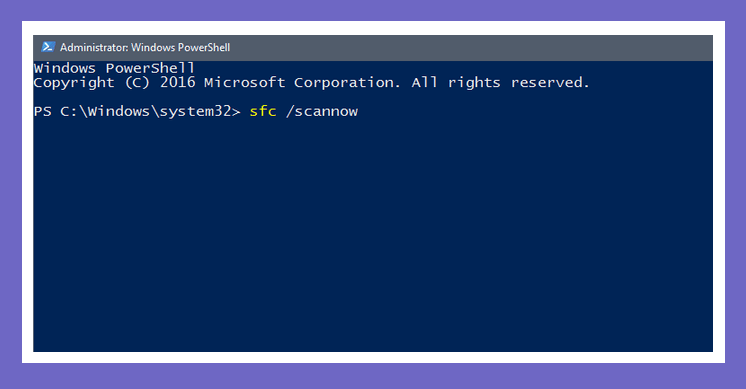Click the word 'Copyright' in the console
746x389 pixels.
(x=74, y=83)
